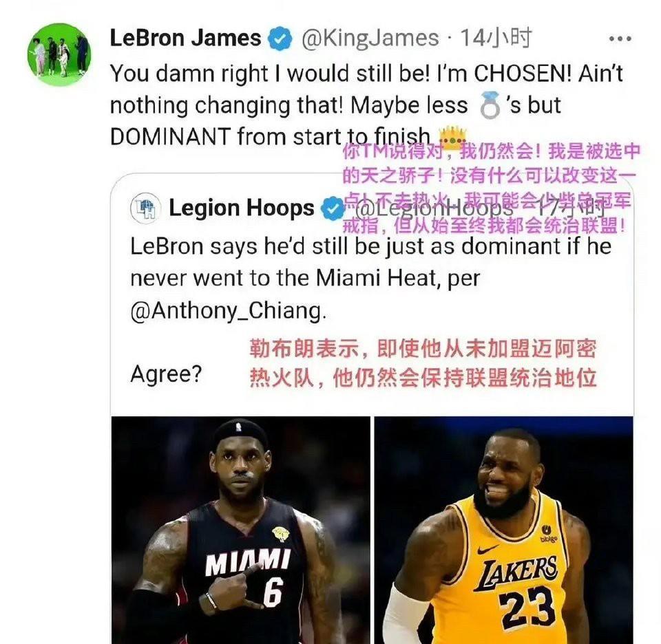Visit the @LegionHoops handle in the quote

point(434,208)
